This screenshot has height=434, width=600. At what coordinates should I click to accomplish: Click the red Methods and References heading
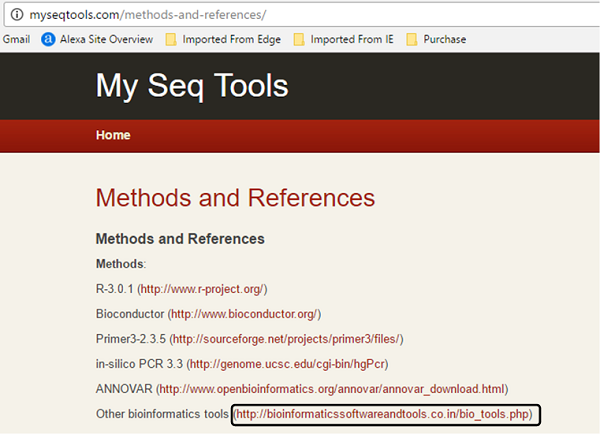(235, 197)
